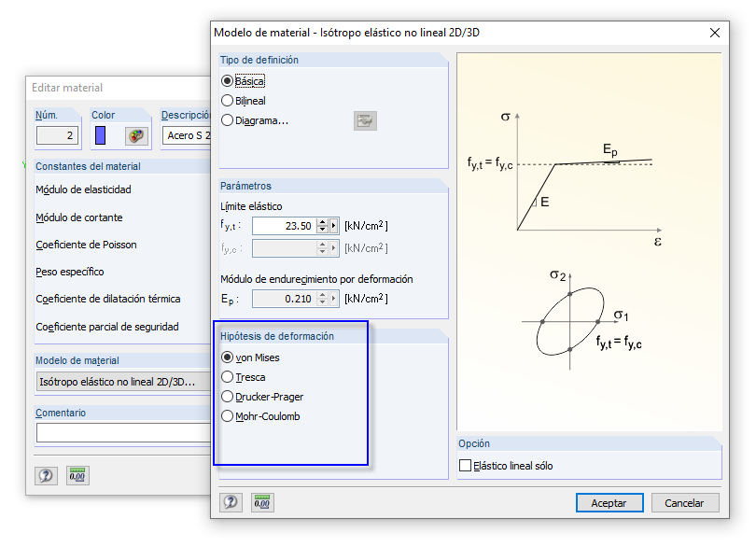Click the 0.00 units icon in Editar material dialog
Viewport: 756px width, 547px height.
coord(77,475)
